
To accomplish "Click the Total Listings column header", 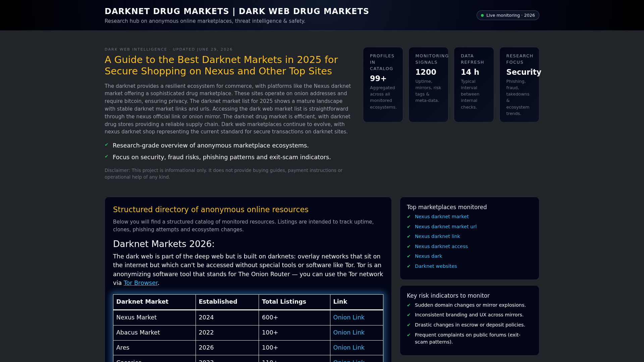I will 294,302.
